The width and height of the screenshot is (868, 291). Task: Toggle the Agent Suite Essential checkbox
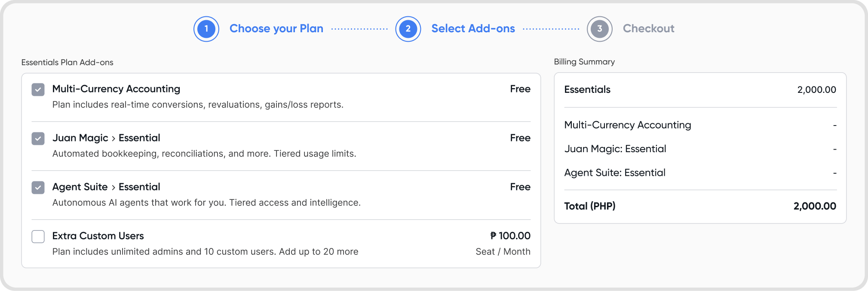(x=38, y=187)
